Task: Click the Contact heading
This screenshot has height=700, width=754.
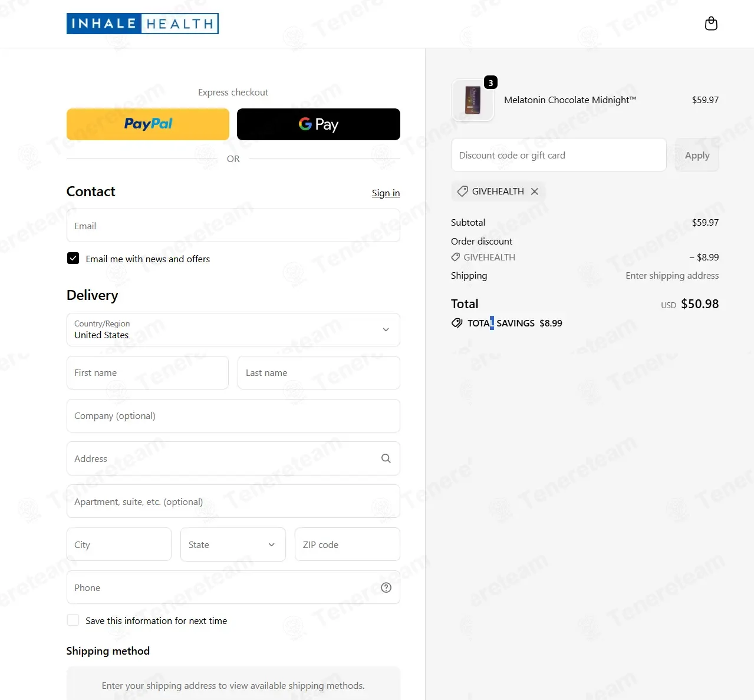Action: click(x=91, y=191)
